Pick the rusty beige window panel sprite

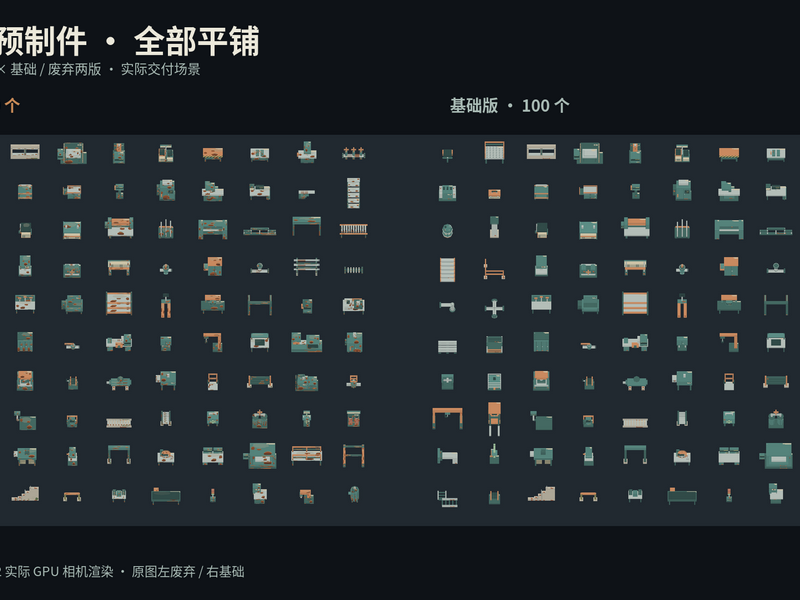point(25,152)
